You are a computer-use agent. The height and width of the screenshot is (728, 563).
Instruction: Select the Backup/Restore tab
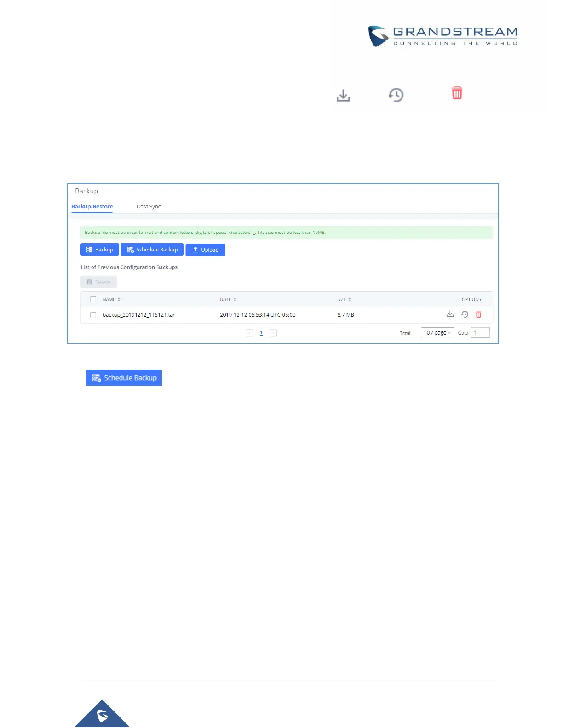(x=92, y=206)
